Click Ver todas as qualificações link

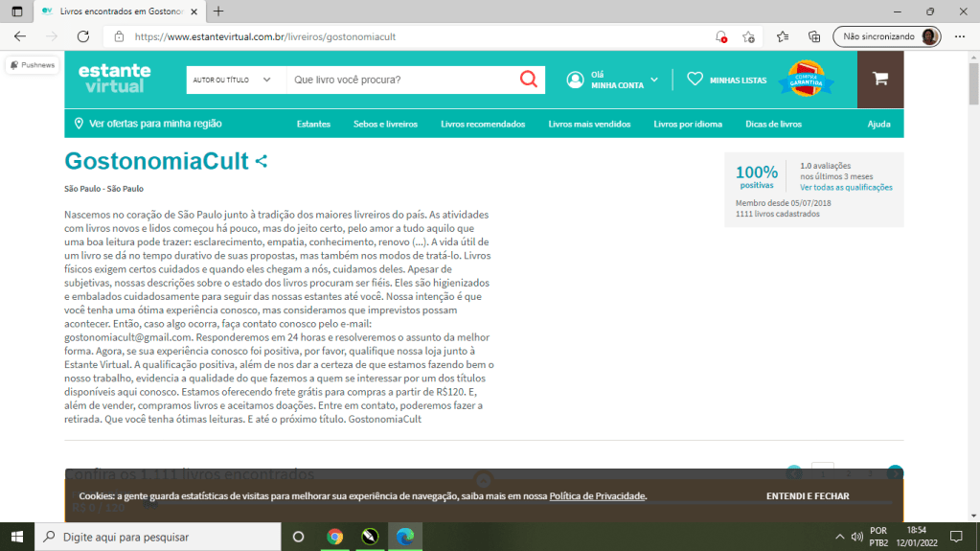pyautogui.click(x=846, y=188)
